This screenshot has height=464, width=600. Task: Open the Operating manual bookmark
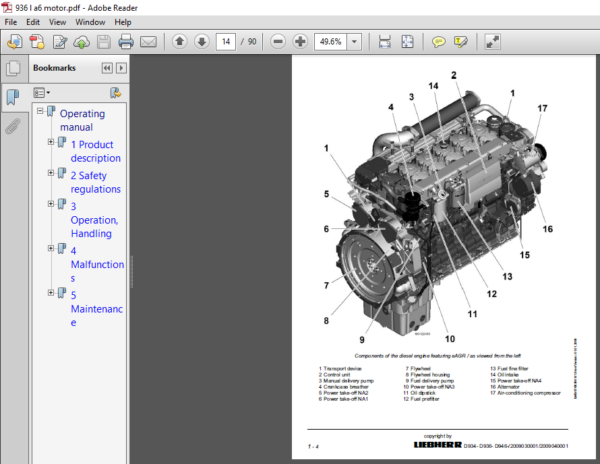pos(82,120)
